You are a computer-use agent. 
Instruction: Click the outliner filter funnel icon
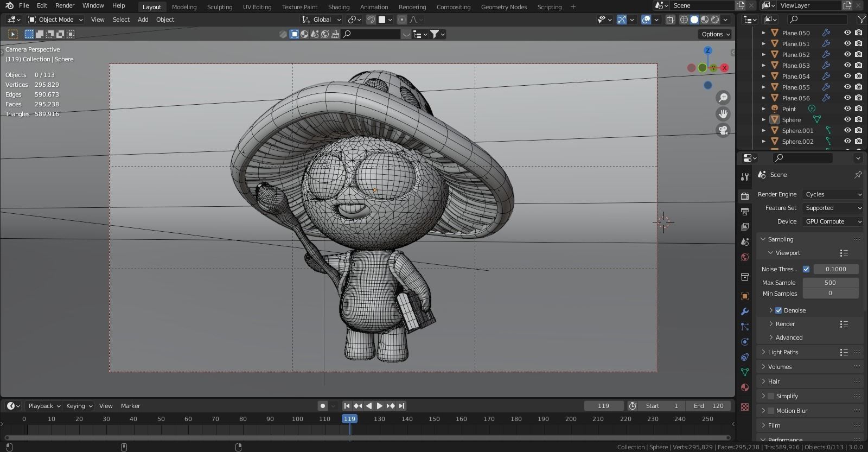(x=861, y=20)
